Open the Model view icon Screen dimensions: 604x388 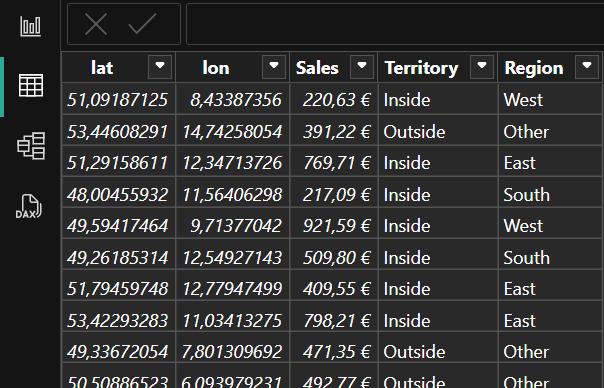(x=31, y=146)
